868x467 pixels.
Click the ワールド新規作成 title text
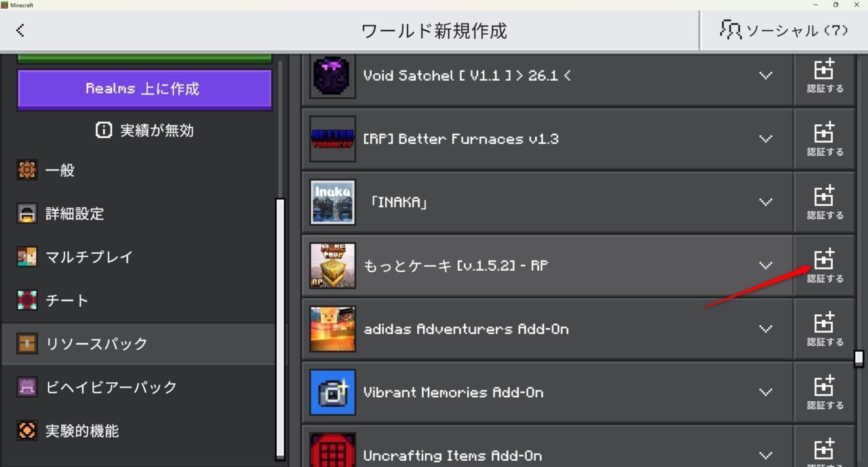click(x=434, y=31)
